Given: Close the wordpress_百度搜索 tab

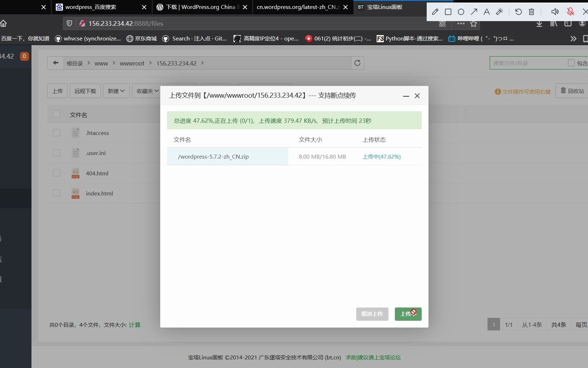Looking at the screenshot, I should point(144,7).
